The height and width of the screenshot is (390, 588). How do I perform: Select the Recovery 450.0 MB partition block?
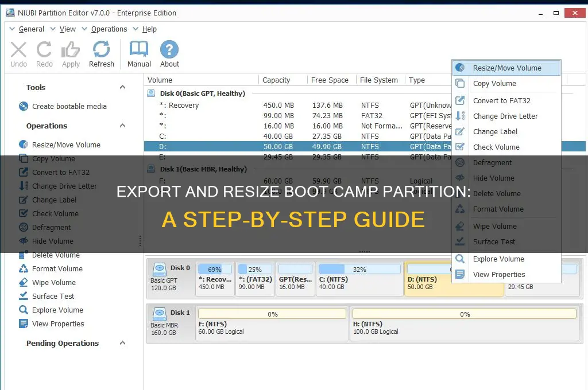pyautogui.click(x=215, y=279)
